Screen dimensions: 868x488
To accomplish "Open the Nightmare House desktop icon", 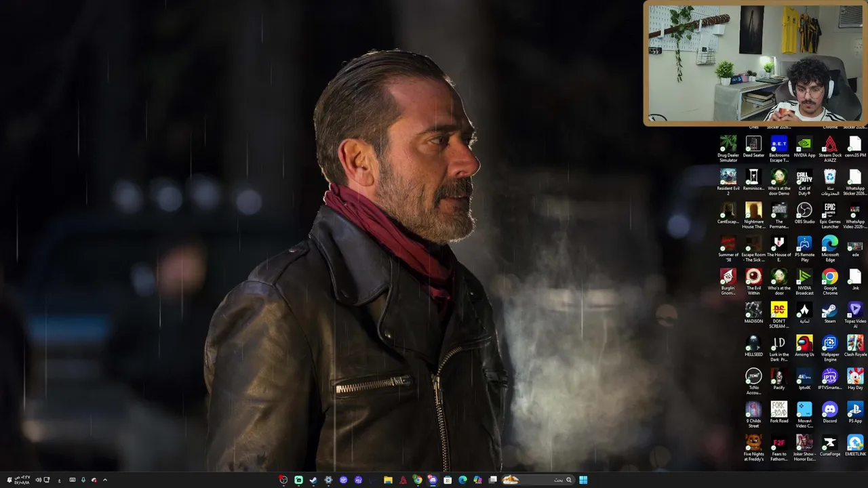I will 753,215.
